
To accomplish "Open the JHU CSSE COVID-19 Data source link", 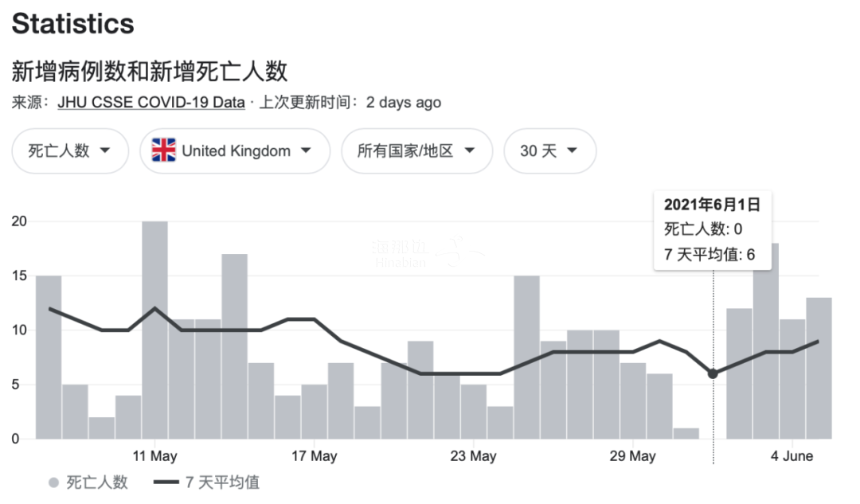I will click(x=151, y=103).
